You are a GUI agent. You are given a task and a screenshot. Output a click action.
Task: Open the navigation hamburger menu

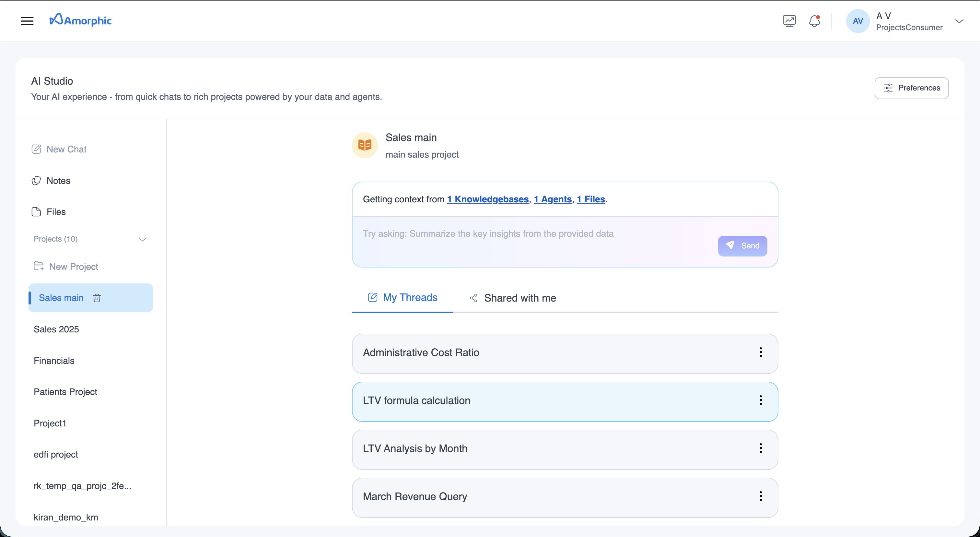(x=27, y=21)
